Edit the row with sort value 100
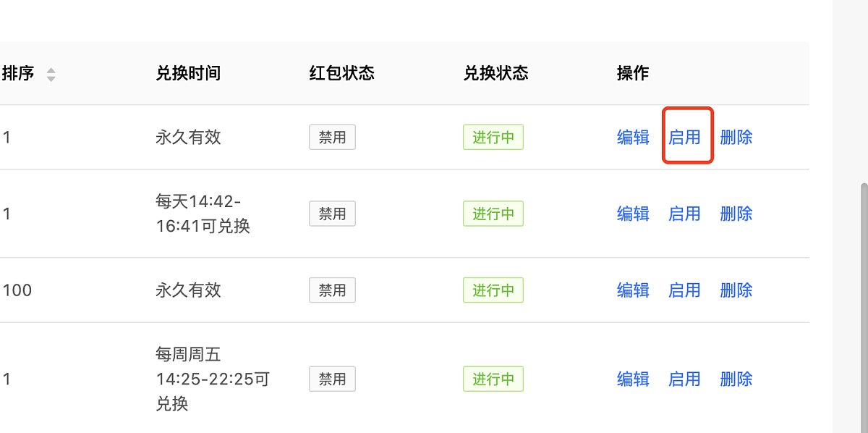The image size is (868, 433). (x=633, y=290)
